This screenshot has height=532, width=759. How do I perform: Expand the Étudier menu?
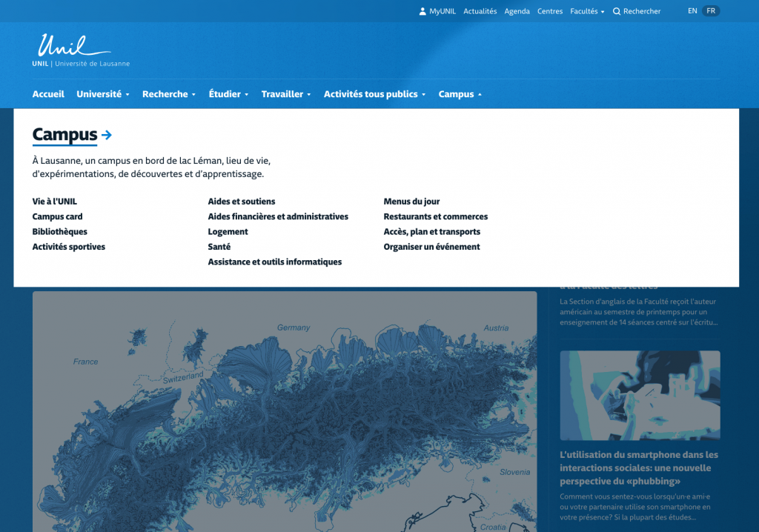tap(228, 94)
